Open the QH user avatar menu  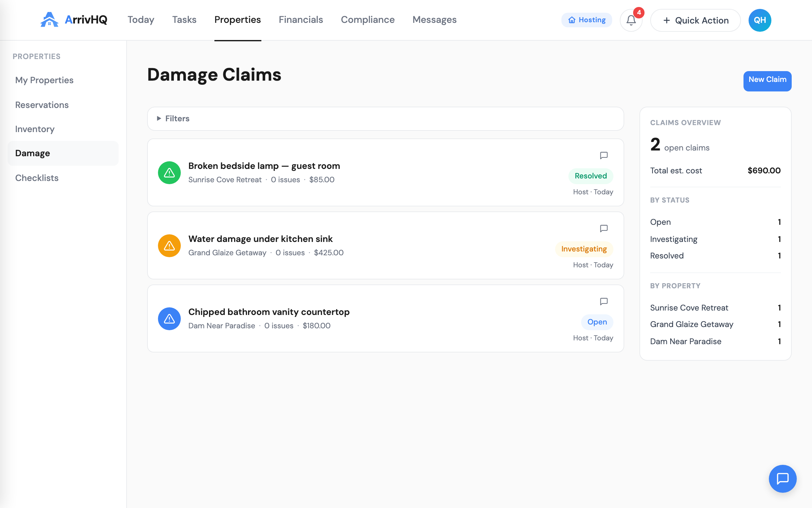coord(760,20)
